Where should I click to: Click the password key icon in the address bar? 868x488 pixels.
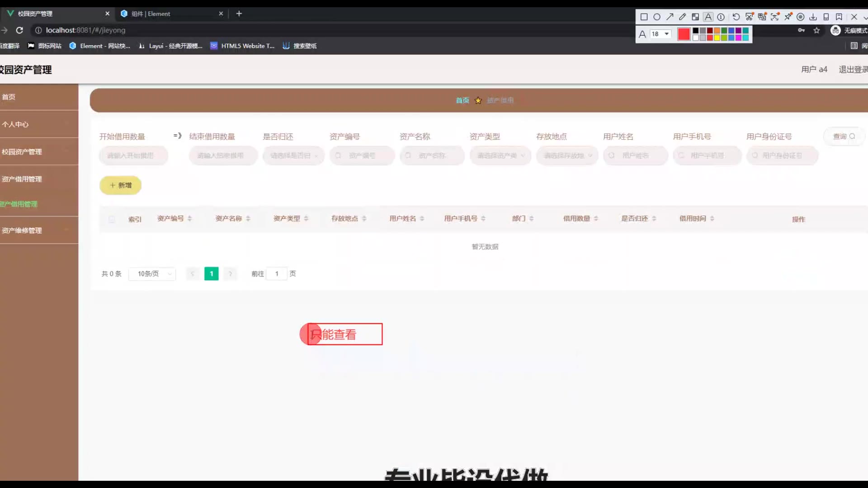[x=801, y=30]
